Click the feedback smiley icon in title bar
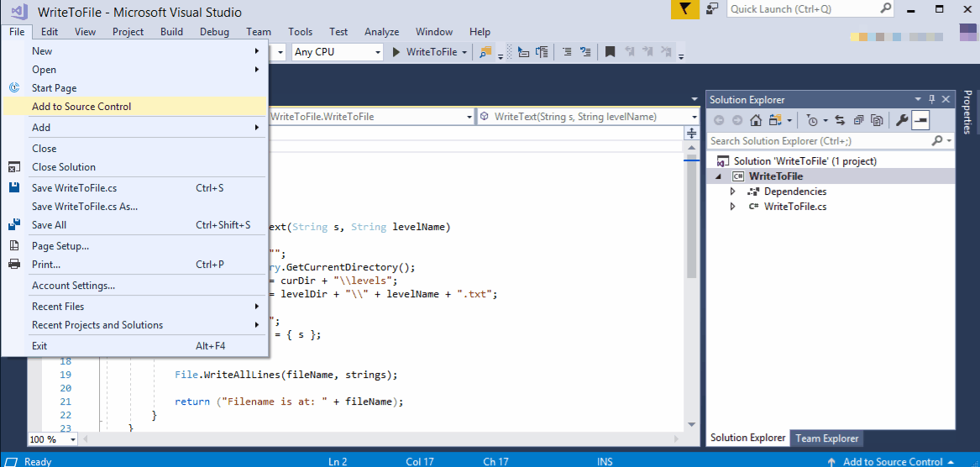This screenshot has width=980, height=467. [712, 8]
